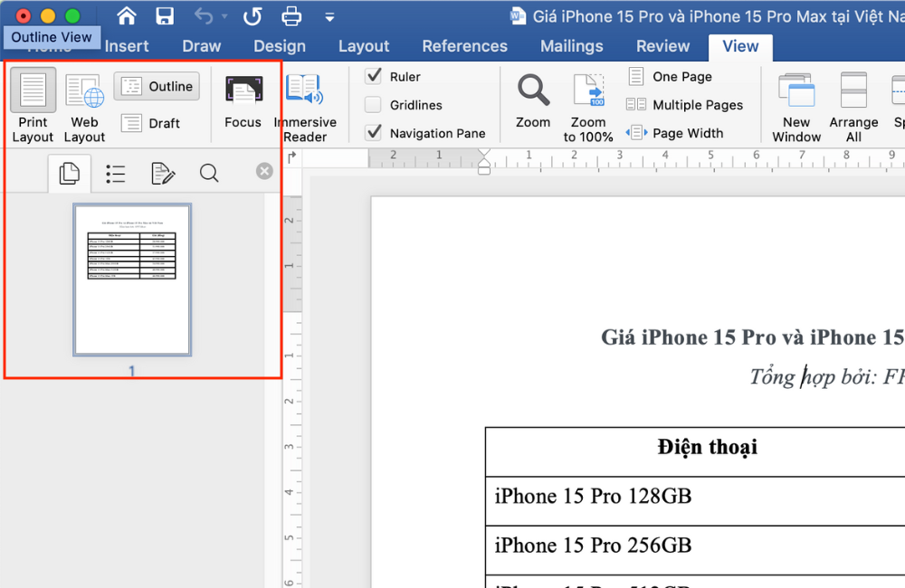Open the reviewing pane tab in navigation

pos(163,173)
